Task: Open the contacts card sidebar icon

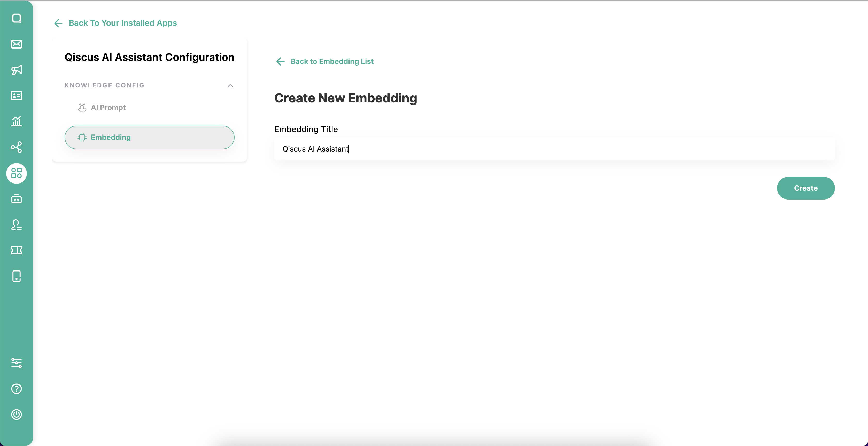Action: [x=17, y=95]
